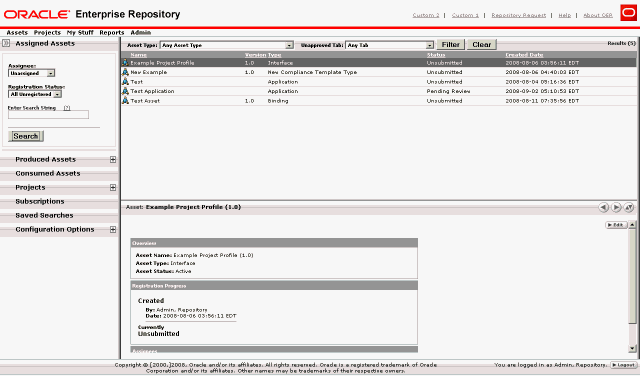
Task: Sort by the Version column header
Action: click(x=255, y=55)
